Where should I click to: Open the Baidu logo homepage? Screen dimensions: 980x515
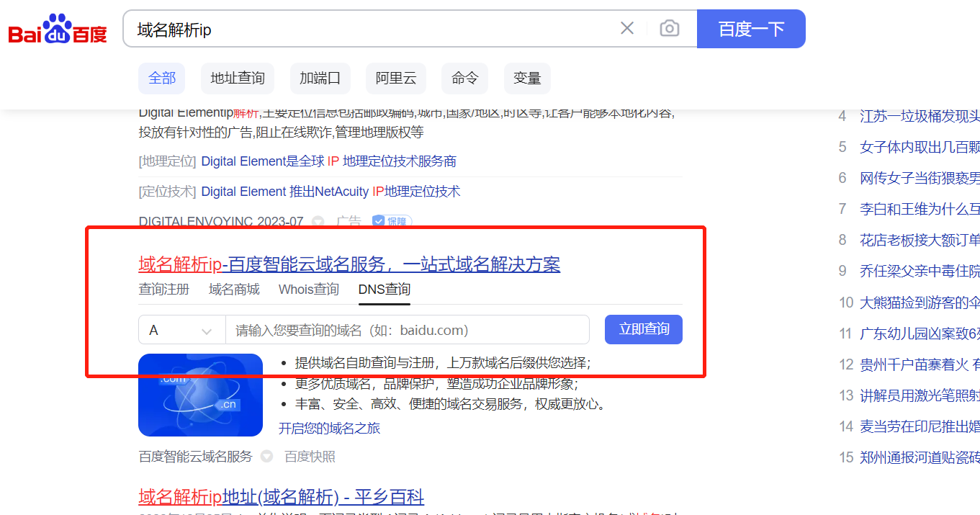pyautogui.click(x=58, y=30)
